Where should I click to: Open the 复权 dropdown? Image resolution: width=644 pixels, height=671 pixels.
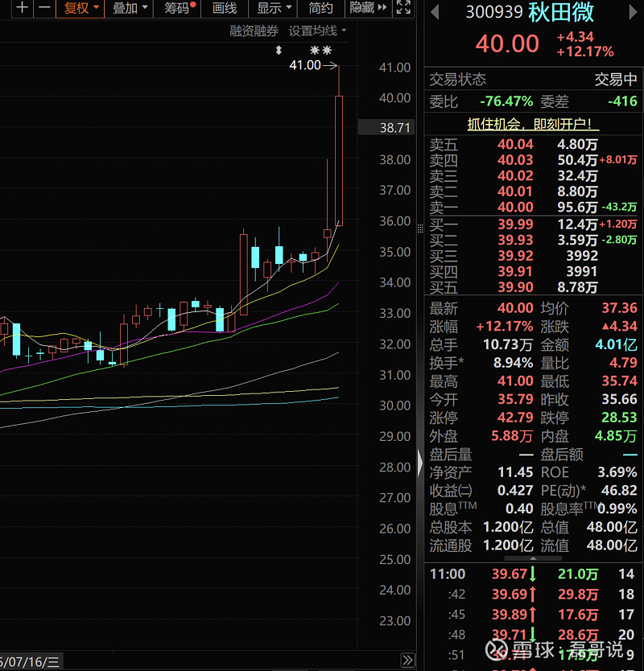tap(80, 8)
